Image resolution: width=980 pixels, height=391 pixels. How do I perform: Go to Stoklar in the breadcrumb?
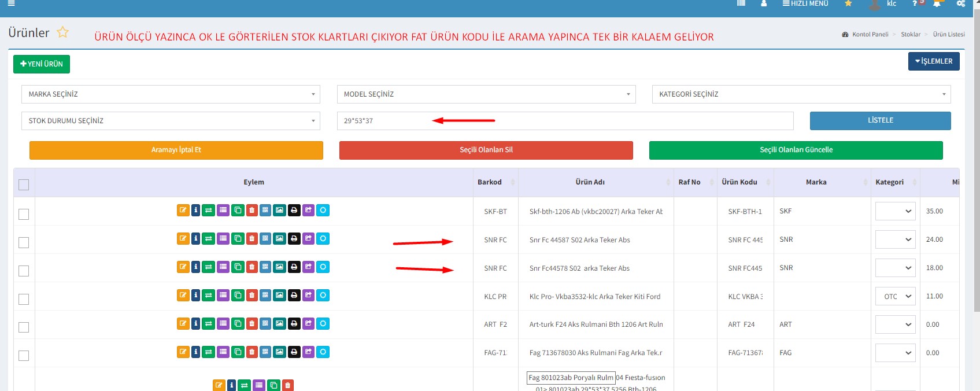click(910, 35)
